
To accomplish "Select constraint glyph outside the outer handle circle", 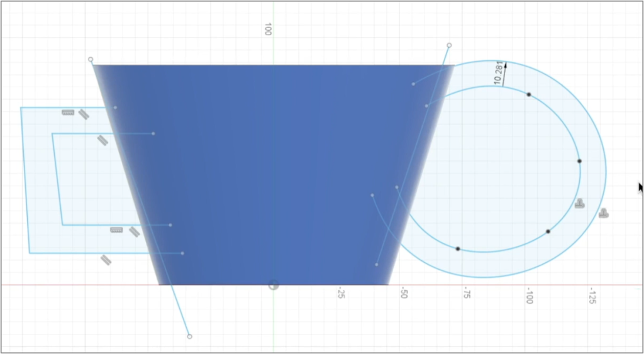I will [604, 213].
